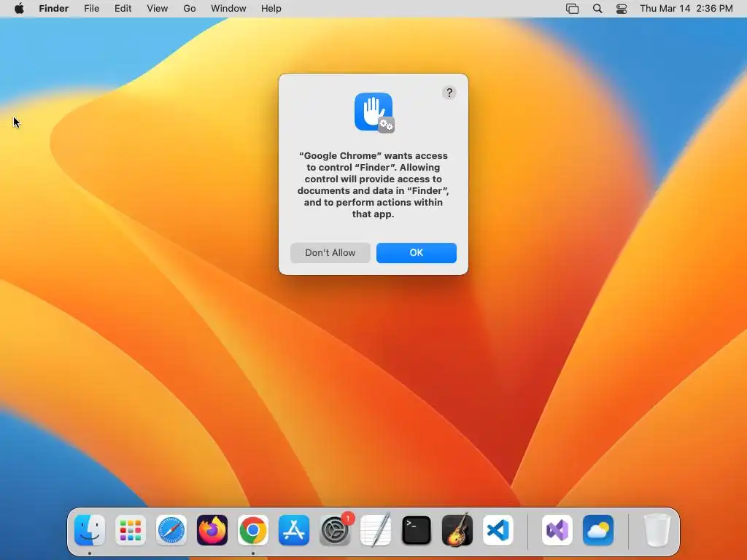
Task: Open the help question mark in dialog
Action: point(449,93)
